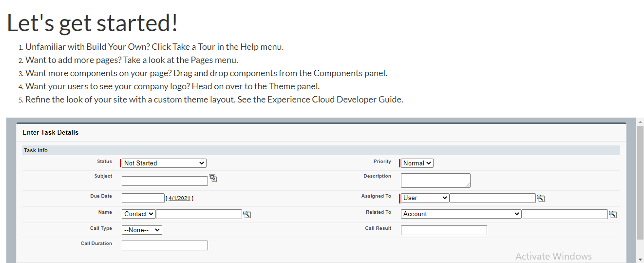Viewport: 644px width, 263px height.
Task: Click the 4/1/2021 date link
Action: pos(179,199)
